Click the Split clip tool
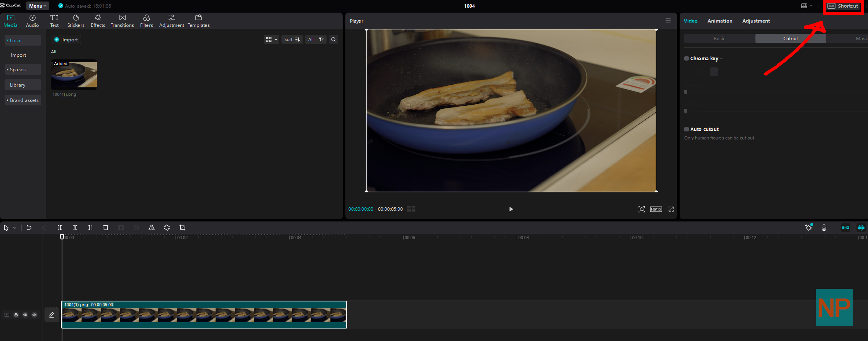The height and width of the screenshot is (341, 868). (60, 228)
